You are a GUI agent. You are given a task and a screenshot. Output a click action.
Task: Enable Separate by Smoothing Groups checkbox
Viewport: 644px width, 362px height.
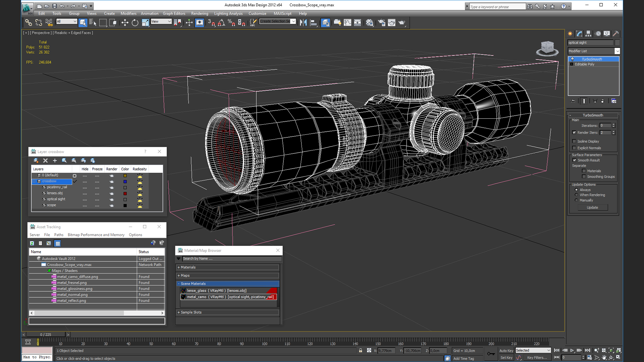click(x=584, y=177)
